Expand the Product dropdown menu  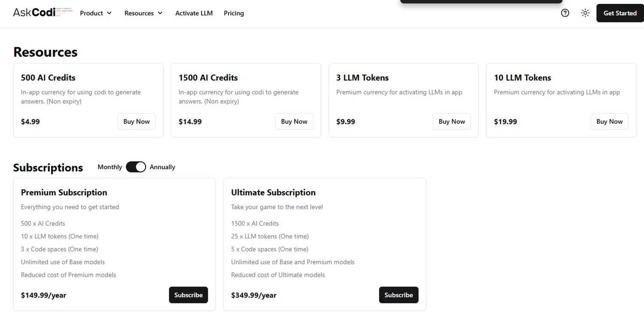click(x=96, y=13)
